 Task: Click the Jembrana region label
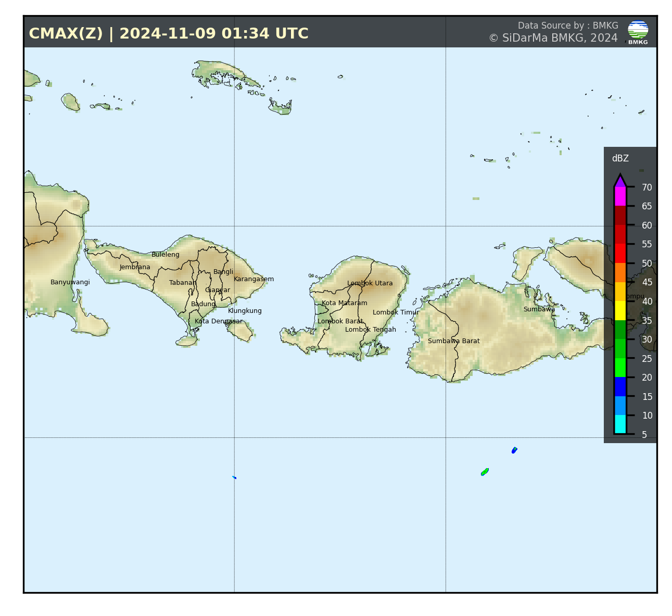[135, 267]
